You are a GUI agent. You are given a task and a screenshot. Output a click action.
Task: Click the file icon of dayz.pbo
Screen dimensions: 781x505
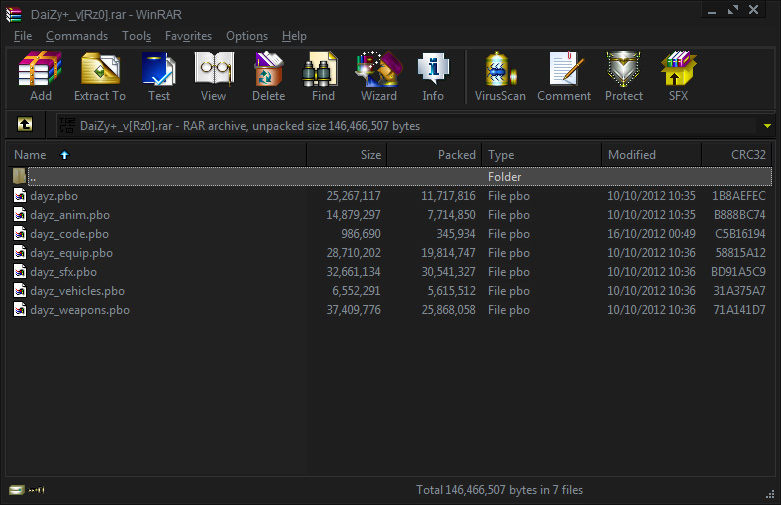tap(20, 195)
